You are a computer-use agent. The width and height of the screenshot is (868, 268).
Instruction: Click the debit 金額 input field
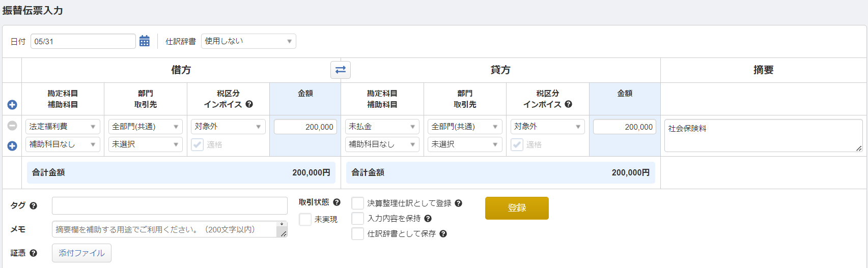tap(305, 127)
